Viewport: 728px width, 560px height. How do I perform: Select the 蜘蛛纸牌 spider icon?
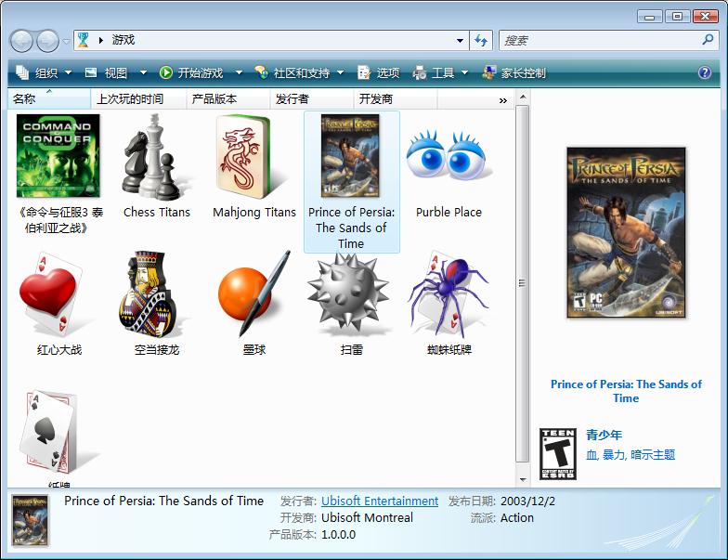[448, 295]
